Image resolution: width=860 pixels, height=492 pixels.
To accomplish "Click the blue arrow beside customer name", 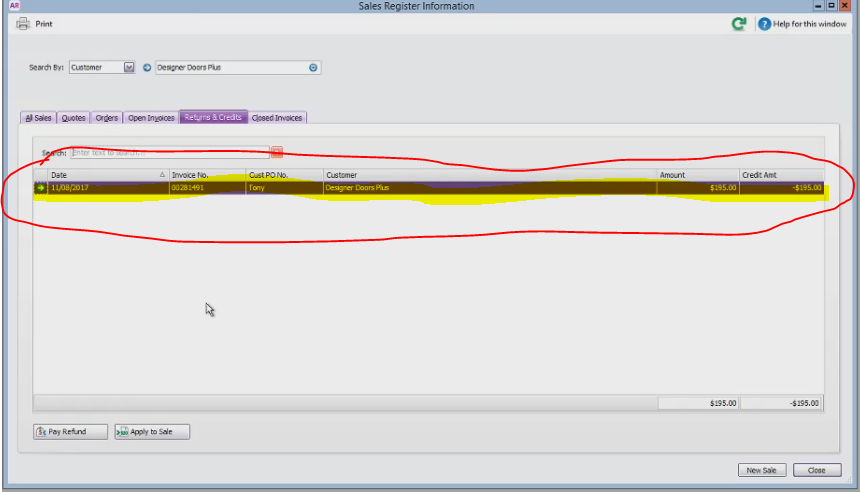I will (147, 67).
